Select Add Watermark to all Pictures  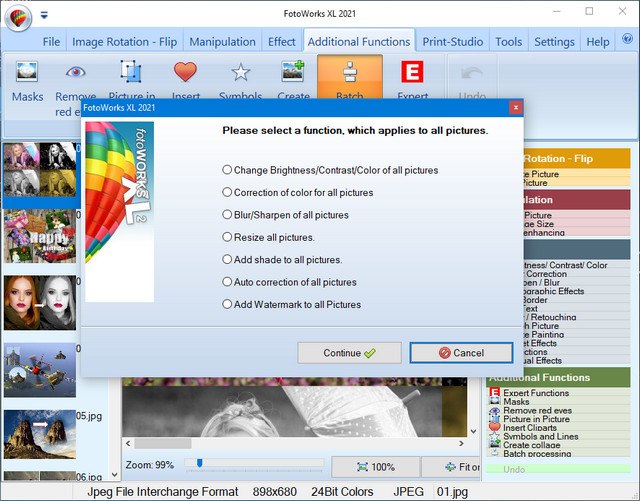(228, 304)
